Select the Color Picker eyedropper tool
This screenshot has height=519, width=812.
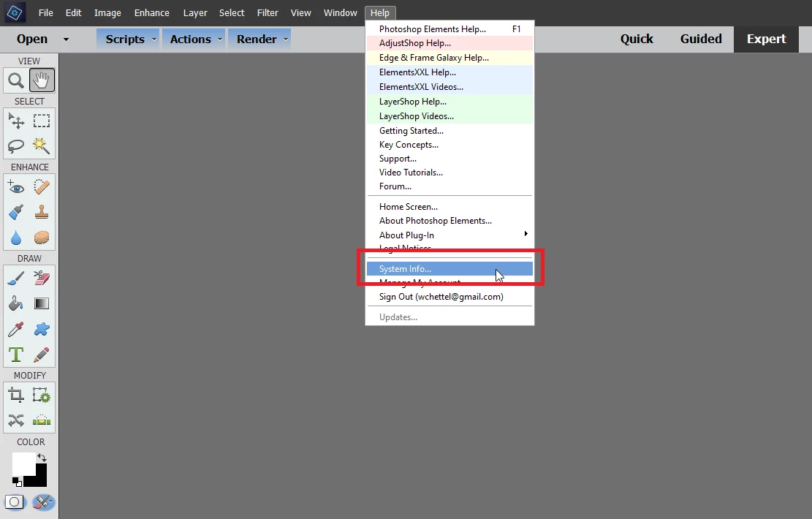16,329
